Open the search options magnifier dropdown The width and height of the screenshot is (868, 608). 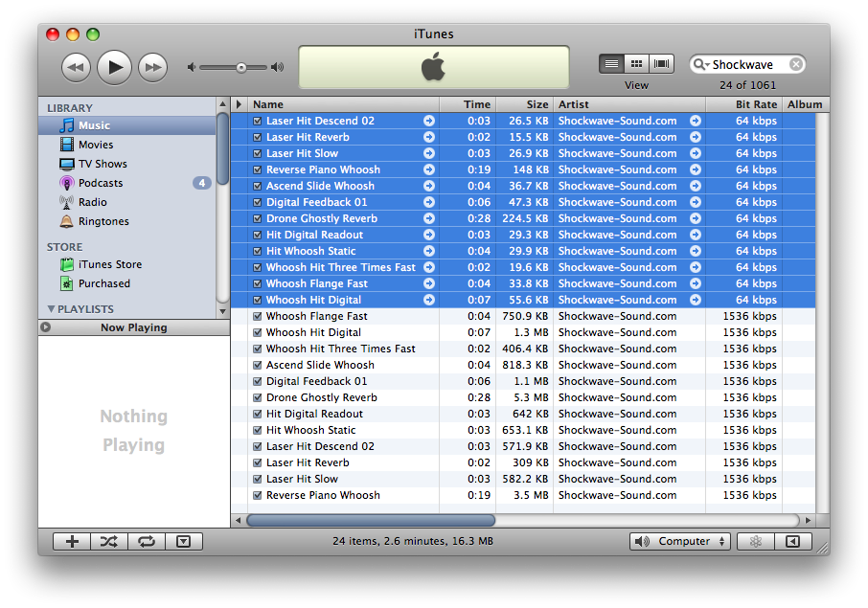[x=702, y=65]
